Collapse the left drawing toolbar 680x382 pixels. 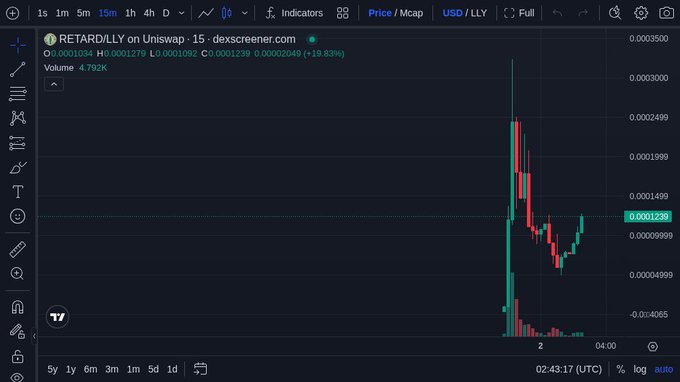click(x=34, y=336)
